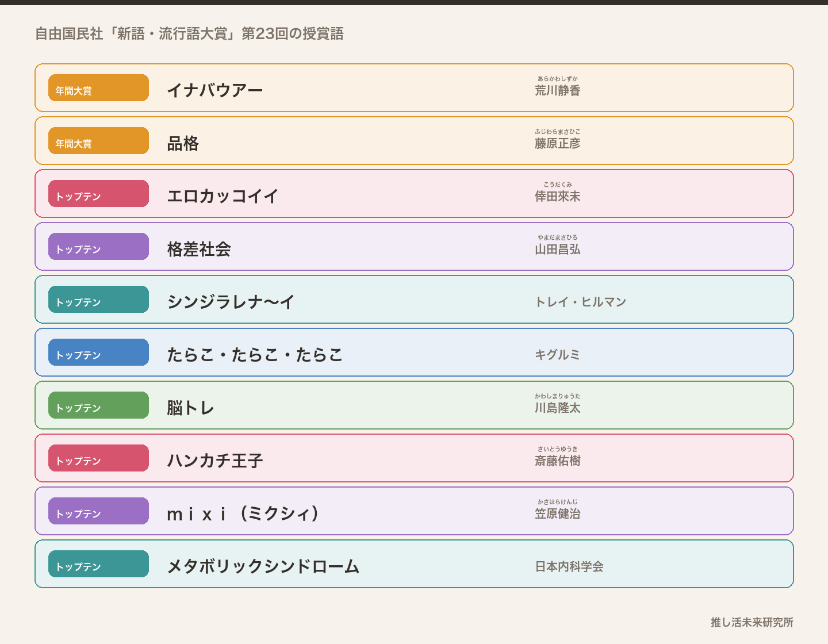The height and width of the screenshot is (644, 828).
Task: Click the name "斎藤佑樹"
Action: 558,461
